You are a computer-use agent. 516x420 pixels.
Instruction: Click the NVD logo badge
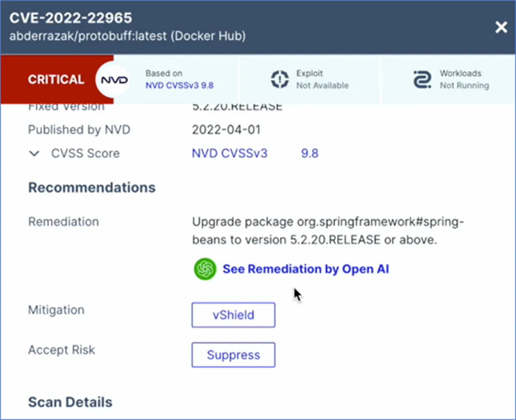(x=114, y=80)
